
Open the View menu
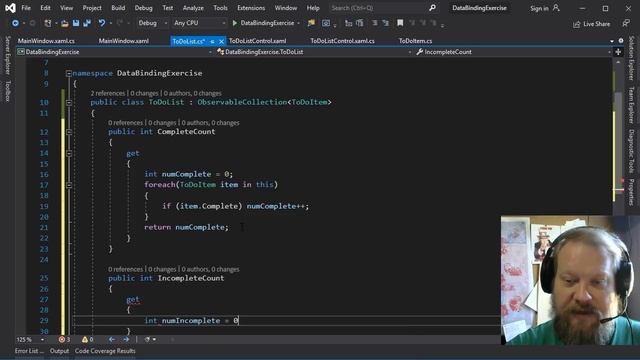point(66,8)
